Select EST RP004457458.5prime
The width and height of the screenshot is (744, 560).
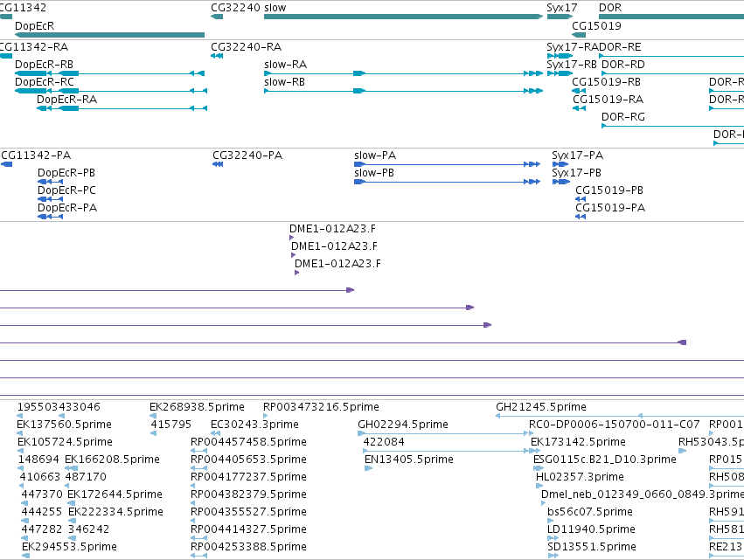coord(248,442)
